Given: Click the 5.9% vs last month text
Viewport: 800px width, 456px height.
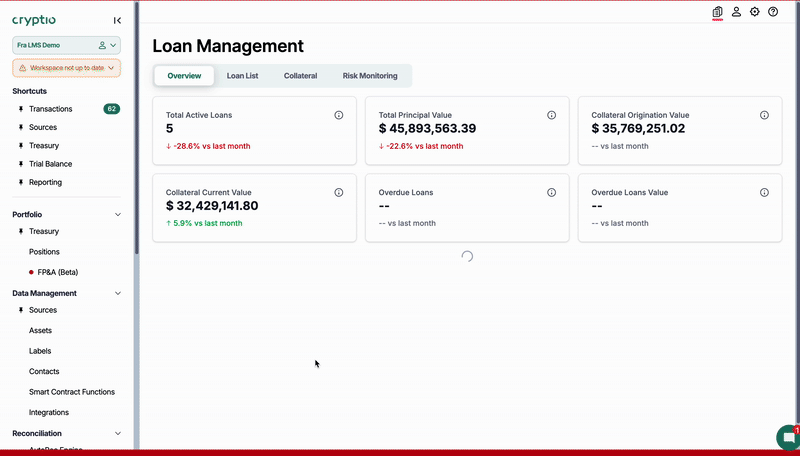Looking at the screenshot, I should click(x=204, y=223).
